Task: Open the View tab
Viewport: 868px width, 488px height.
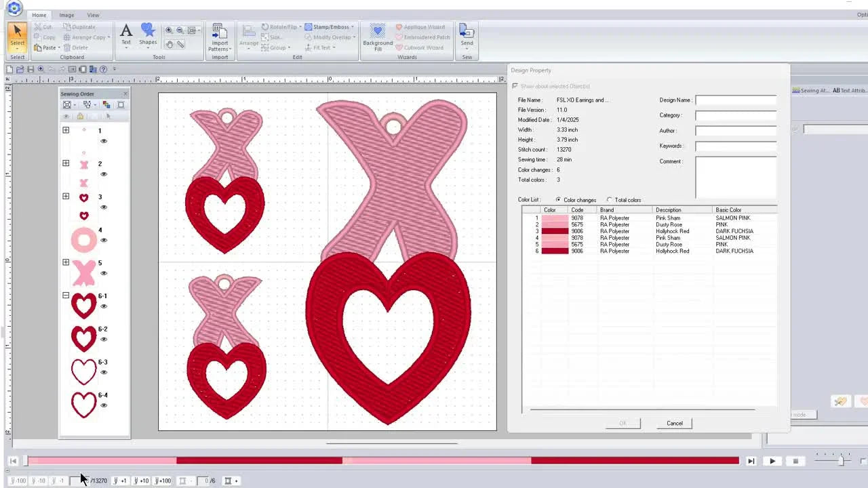Action: 93,14
